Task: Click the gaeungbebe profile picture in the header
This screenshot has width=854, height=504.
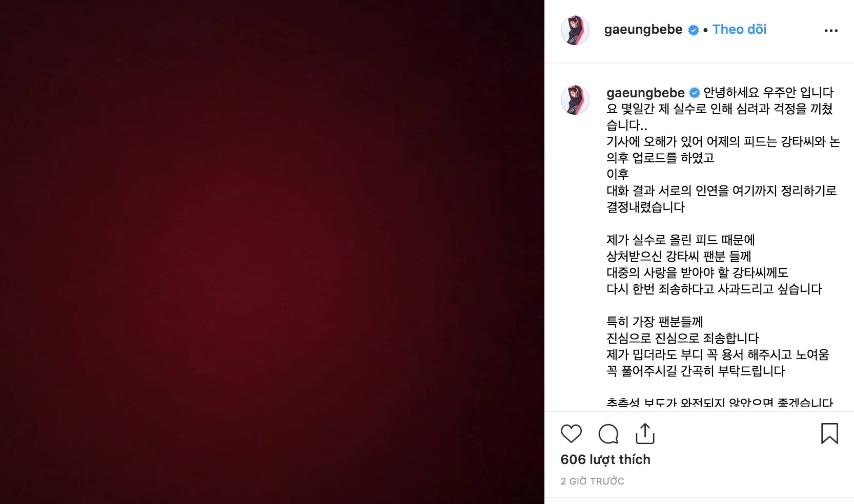Action: pos(575,30)
